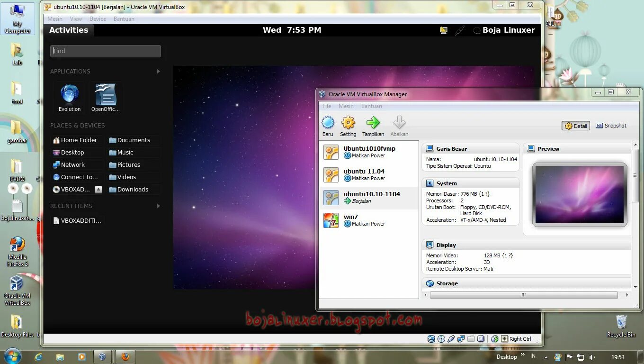Open Videos folder place
This screenshot has height=364, width=644.
pos(123,177)
